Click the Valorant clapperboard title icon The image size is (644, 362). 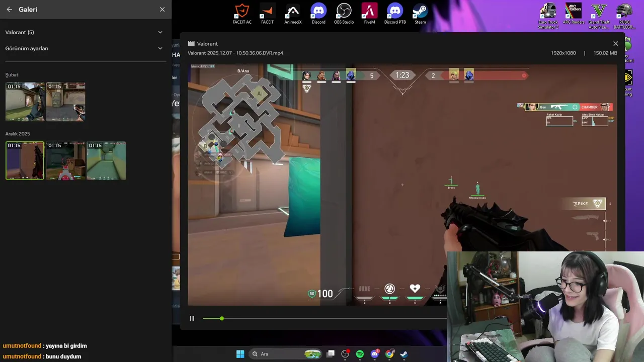point(191,44)
